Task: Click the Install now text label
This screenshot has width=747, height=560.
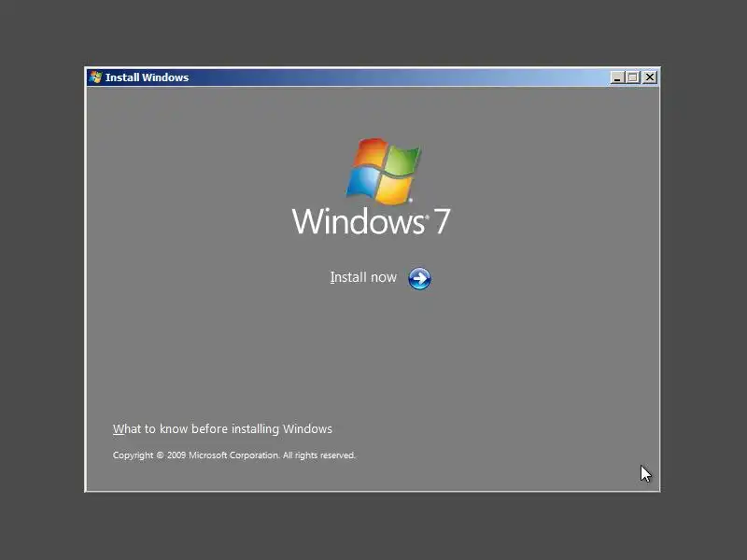Action: pyautogui.click(x=363, y=277)
